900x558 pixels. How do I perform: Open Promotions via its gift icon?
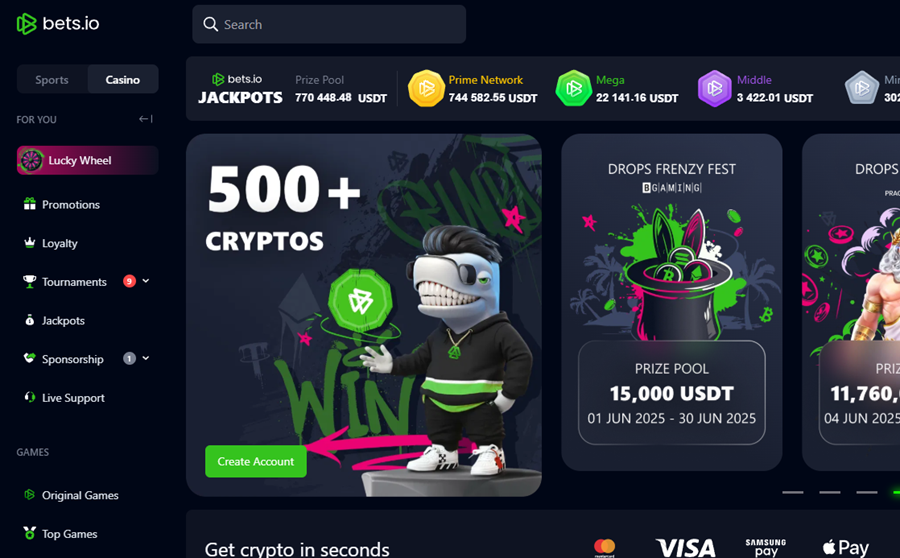click(29, 204)
